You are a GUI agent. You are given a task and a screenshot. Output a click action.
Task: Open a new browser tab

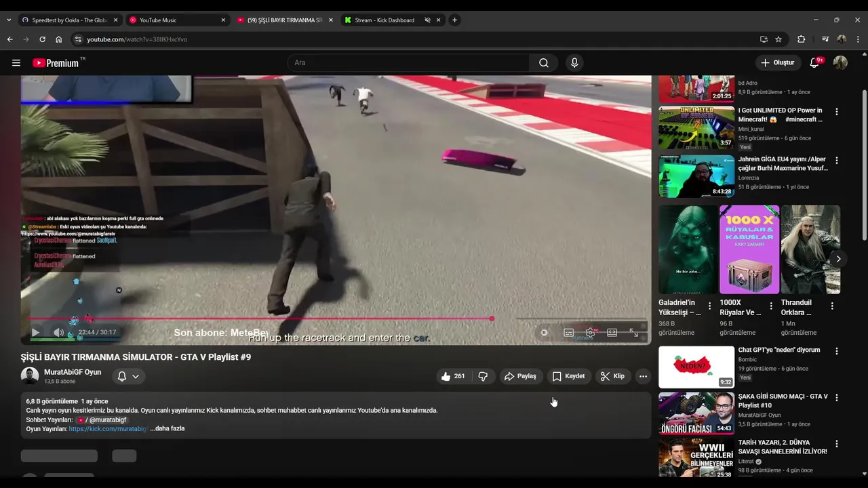click(x=454, y=20)
